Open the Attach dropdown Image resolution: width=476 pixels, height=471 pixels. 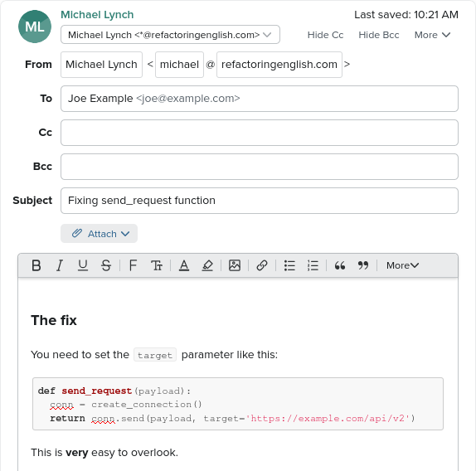click(x=99, y=233)
